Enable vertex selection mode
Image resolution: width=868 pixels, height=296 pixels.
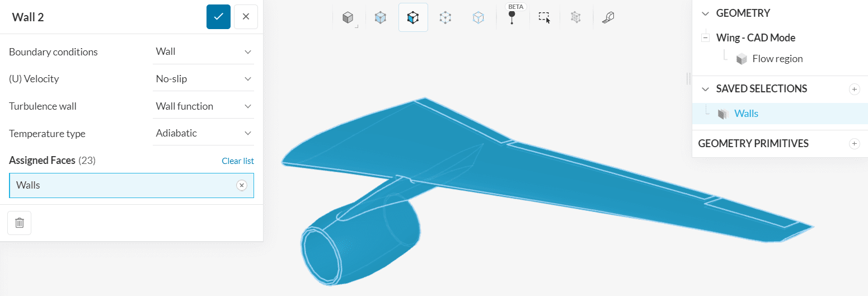[478, 18]
